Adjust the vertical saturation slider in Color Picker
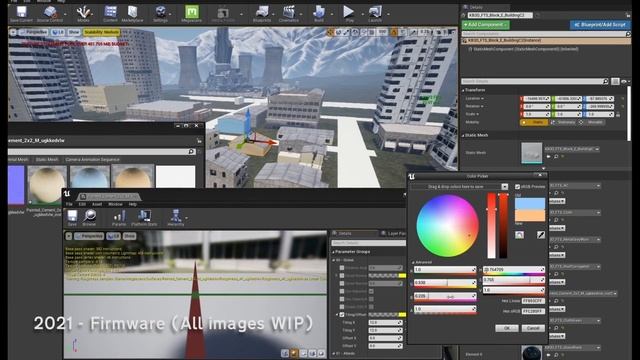This screenshot has height=360, width=640. click(x=491, y=226)
